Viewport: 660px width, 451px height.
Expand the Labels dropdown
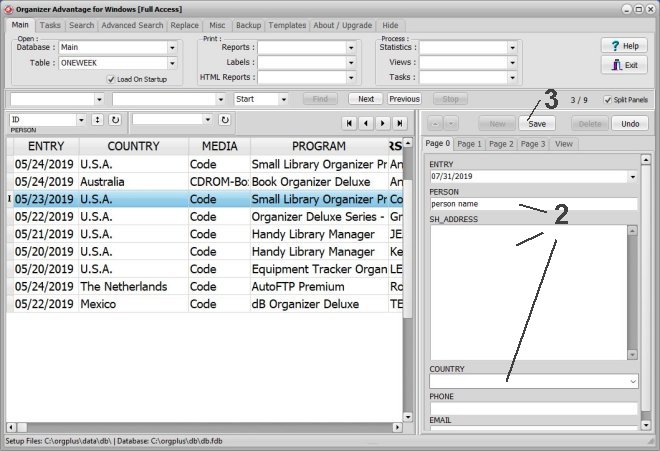(351, 63)
